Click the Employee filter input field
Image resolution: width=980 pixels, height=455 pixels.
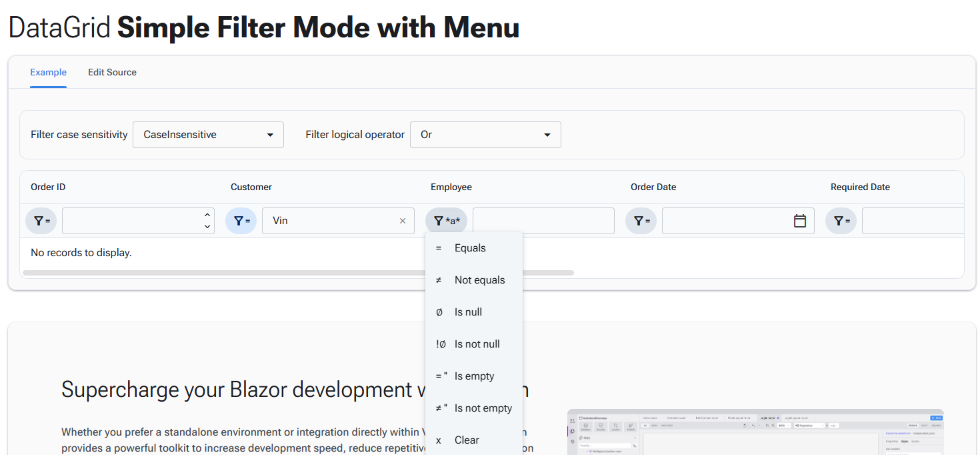pos(543,221)
